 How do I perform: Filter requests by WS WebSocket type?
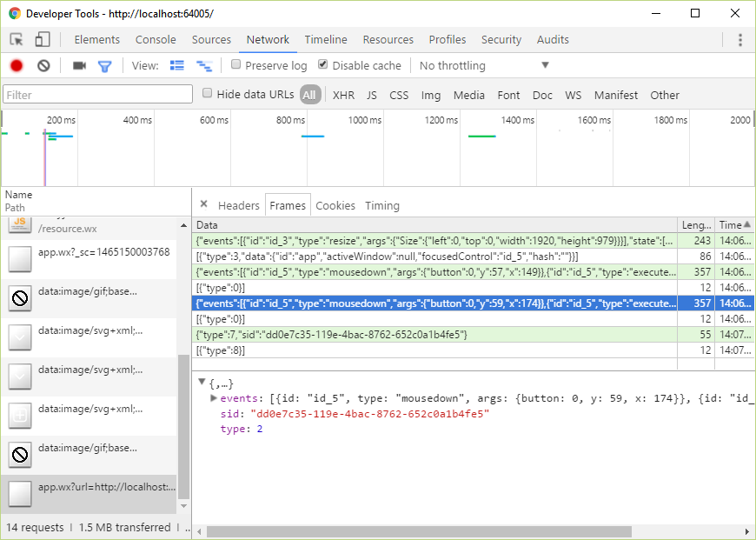click(x=574, y=95)
